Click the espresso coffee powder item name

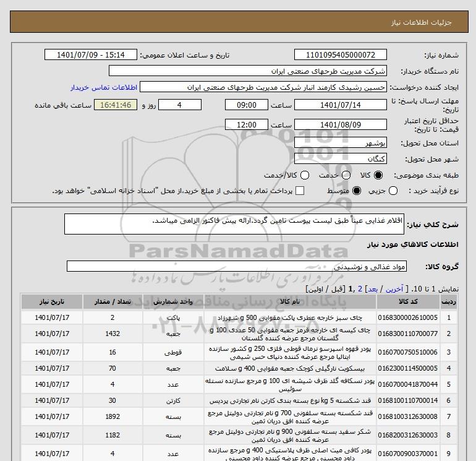point(290,353)
